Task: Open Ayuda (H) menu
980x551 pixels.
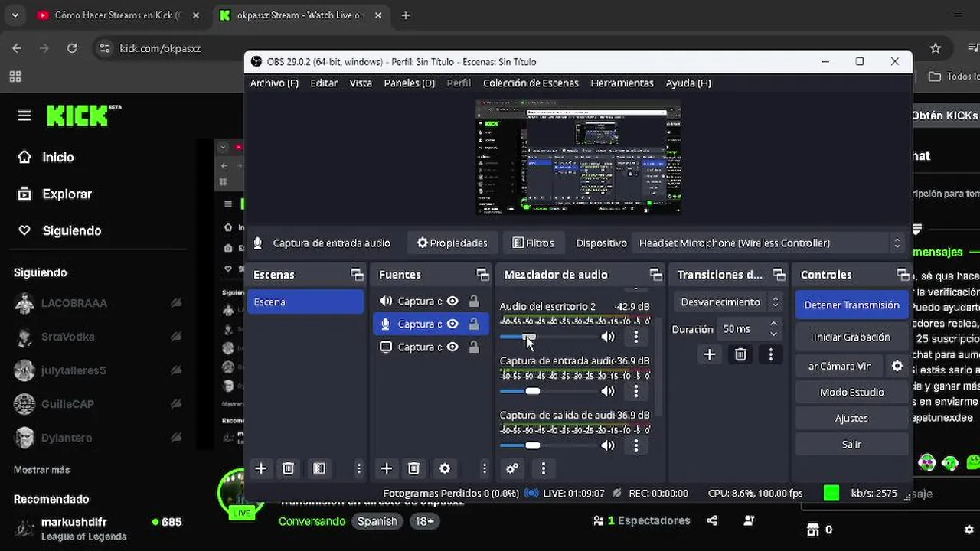Action: click(688, 83)
